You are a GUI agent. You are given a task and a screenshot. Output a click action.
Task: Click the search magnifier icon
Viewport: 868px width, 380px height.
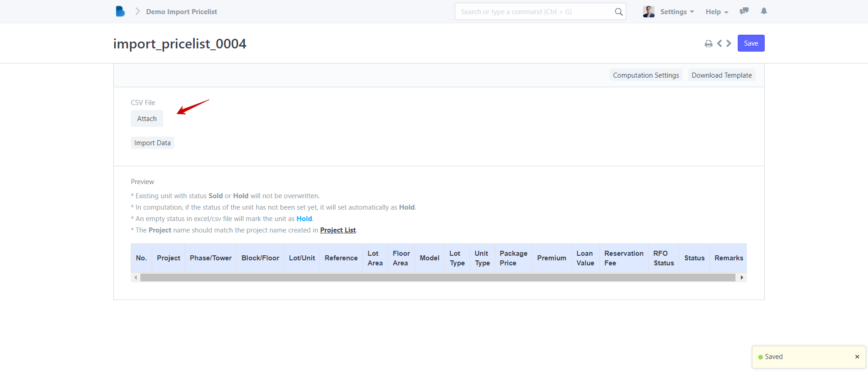pyautogui.click(x=618, y=12)
